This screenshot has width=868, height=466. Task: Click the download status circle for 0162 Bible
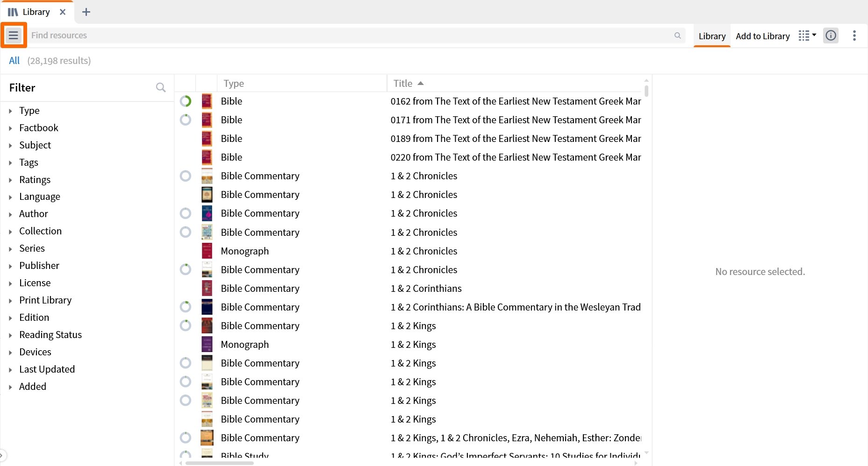(x=186, y=101)
